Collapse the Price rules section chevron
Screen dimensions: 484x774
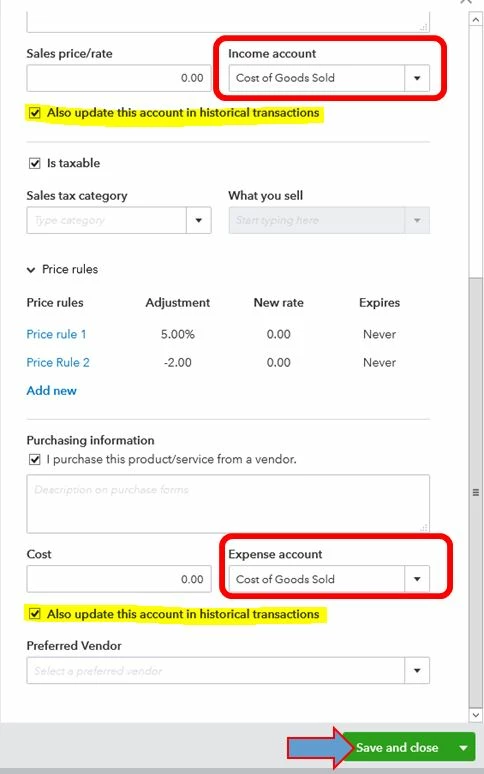tap(31, 270)
